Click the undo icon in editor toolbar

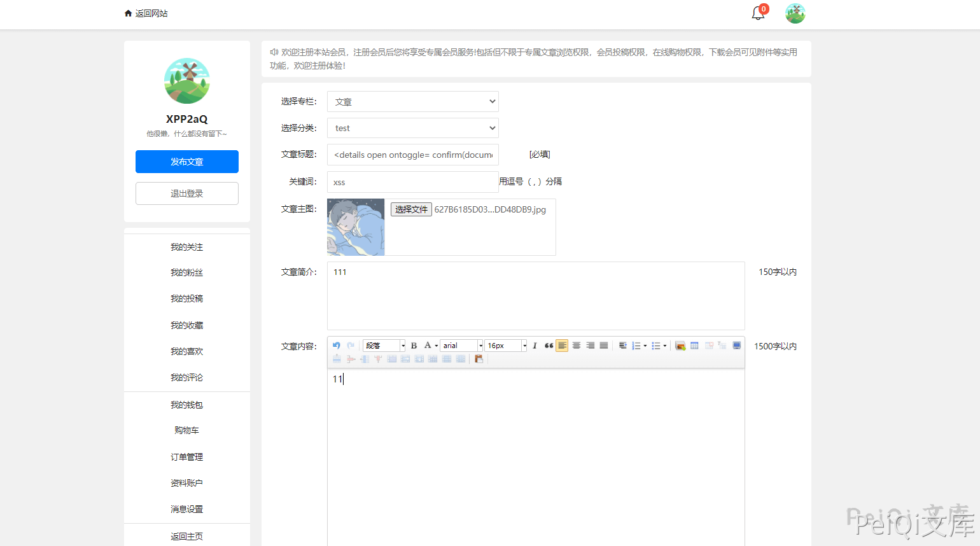click(337, 346)
